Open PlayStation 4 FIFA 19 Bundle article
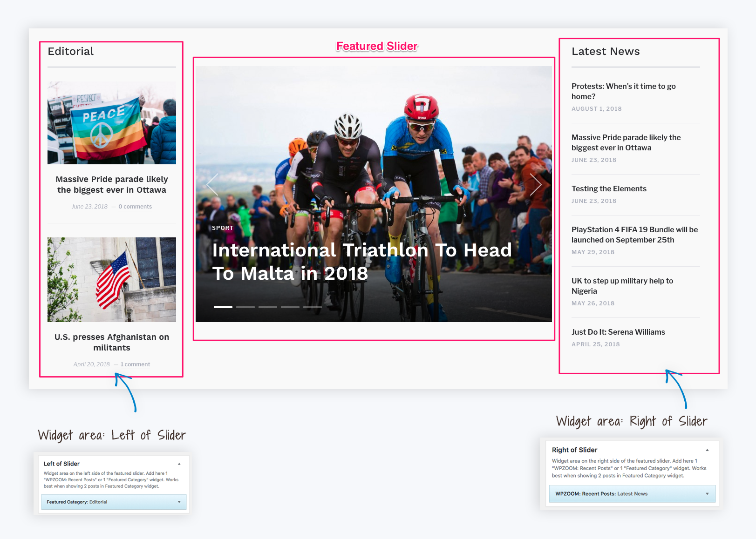Screen dimensions: 756x539 (634, 235)
